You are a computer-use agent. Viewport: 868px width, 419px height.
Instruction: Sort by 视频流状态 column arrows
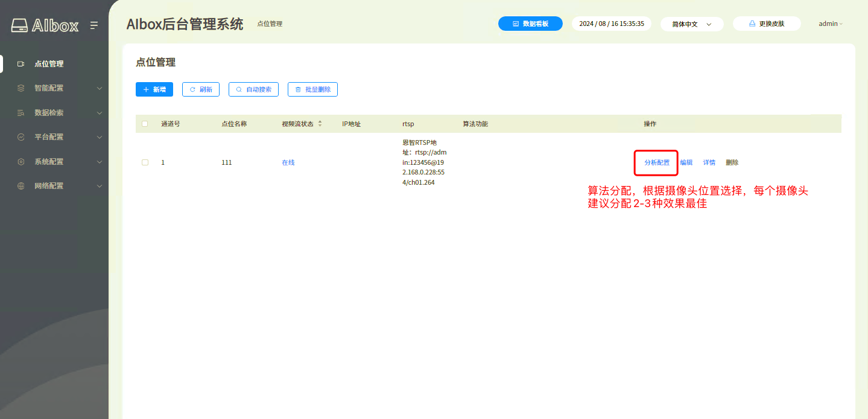click(x=320, y=124)
